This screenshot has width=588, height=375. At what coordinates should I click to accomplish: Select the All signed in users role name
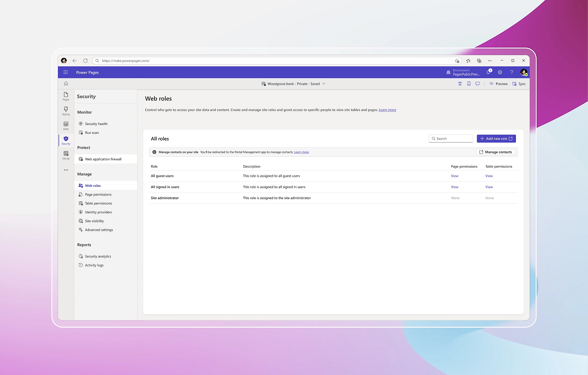(x=165, y=187)
